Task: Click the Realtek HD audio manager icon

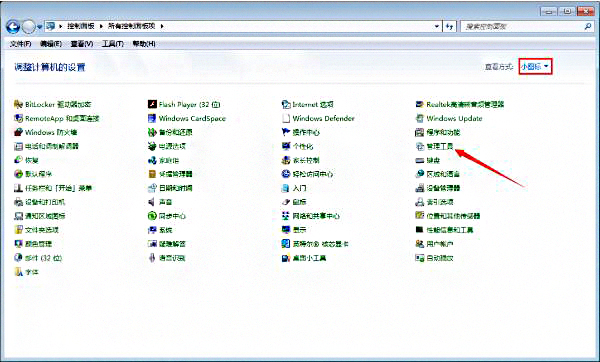Action: click(420, 104)
